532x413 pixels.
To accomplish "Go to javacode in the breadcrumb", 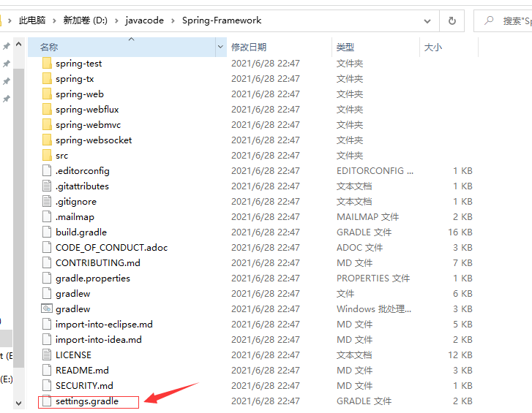I will [x=145, y=20].
